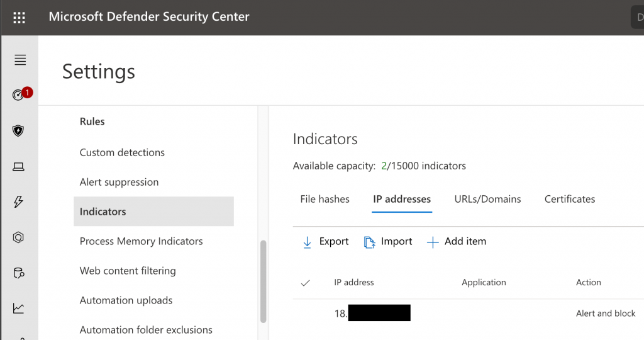The image size is (644, 340).
Task: Open the chart Reports icon in sidebar
Action: (x=18, y=309)
